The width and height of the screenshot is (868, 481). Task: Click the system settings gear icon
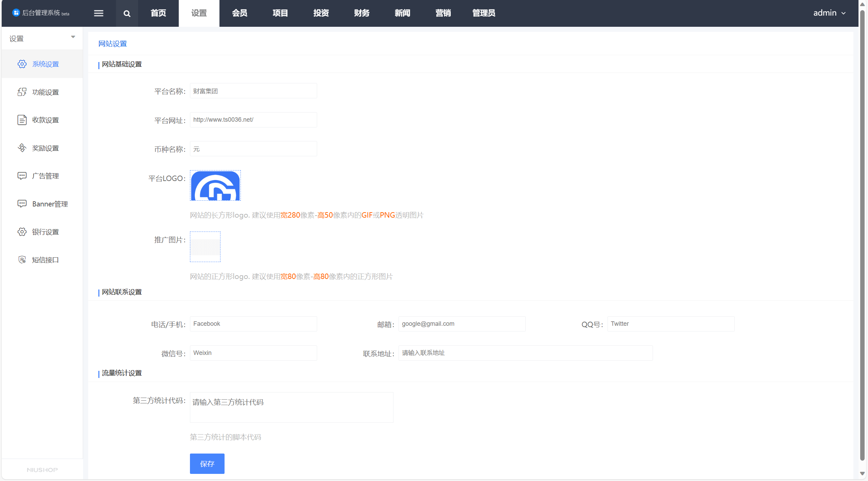point(22,64)
